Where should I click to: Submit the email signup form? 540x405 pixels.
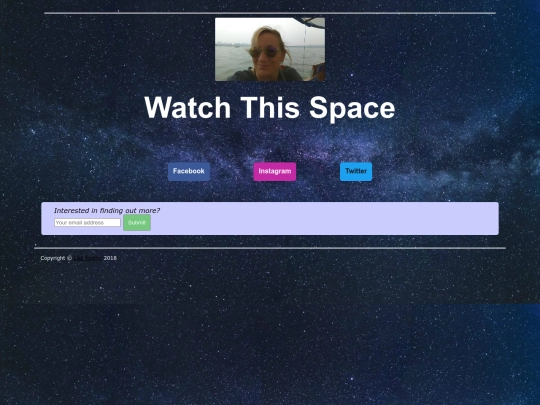tap(137, 222)
